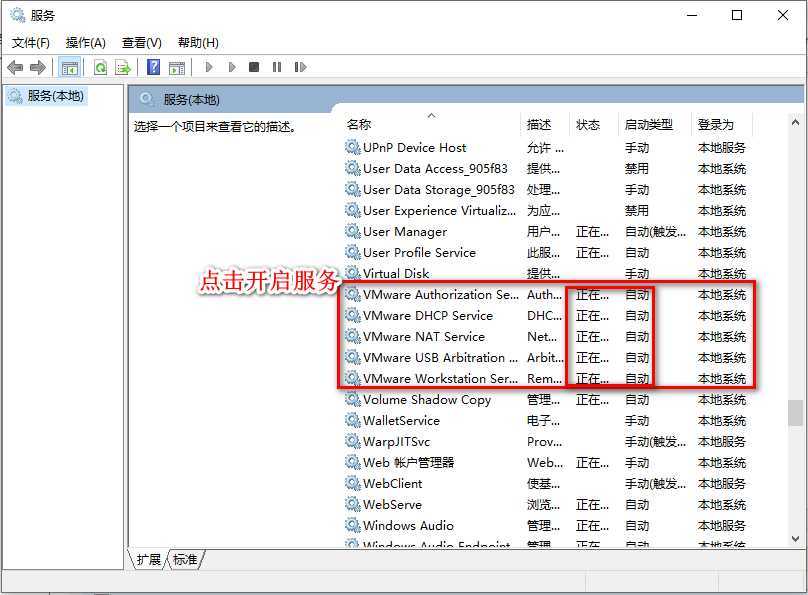
Task: Sort by the 描述 column header
Action: coord(545,124)
